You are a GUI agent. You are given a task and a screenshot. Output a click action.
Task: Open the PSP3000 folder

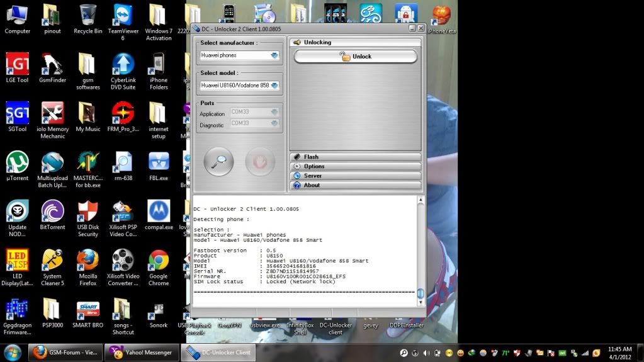coord(52,314)
